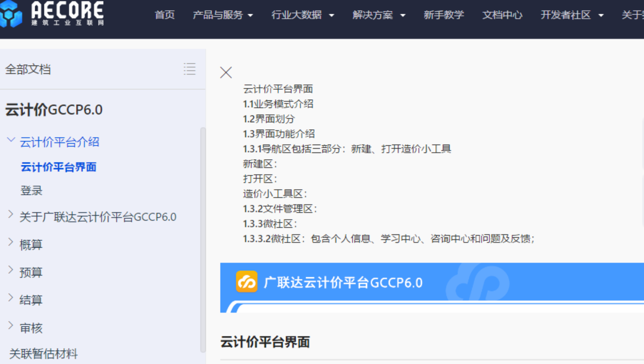Jump to 1.3.3微社区 heading
Screen dimensions: 644x364
coord(270,224)
